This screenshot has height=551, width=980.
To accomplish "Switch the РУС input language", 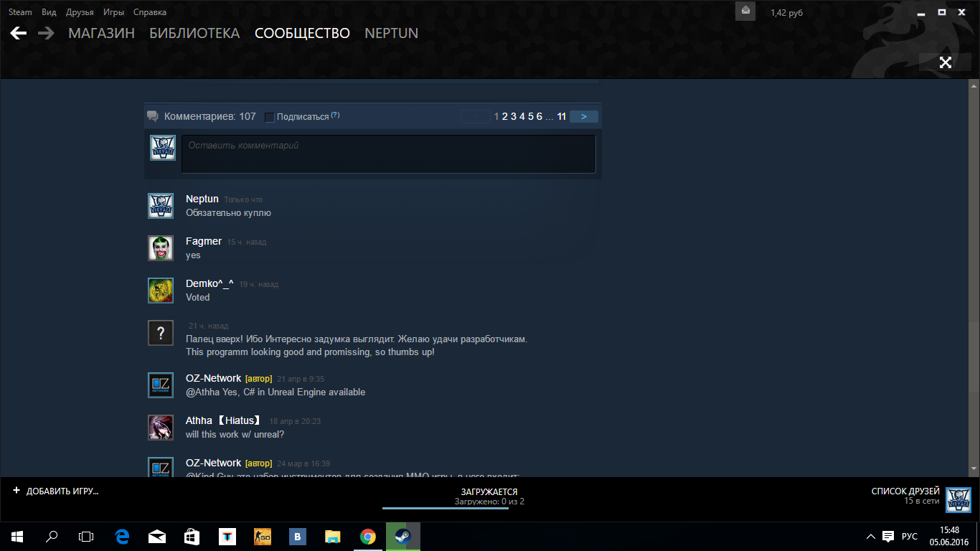I will point(910,536).
